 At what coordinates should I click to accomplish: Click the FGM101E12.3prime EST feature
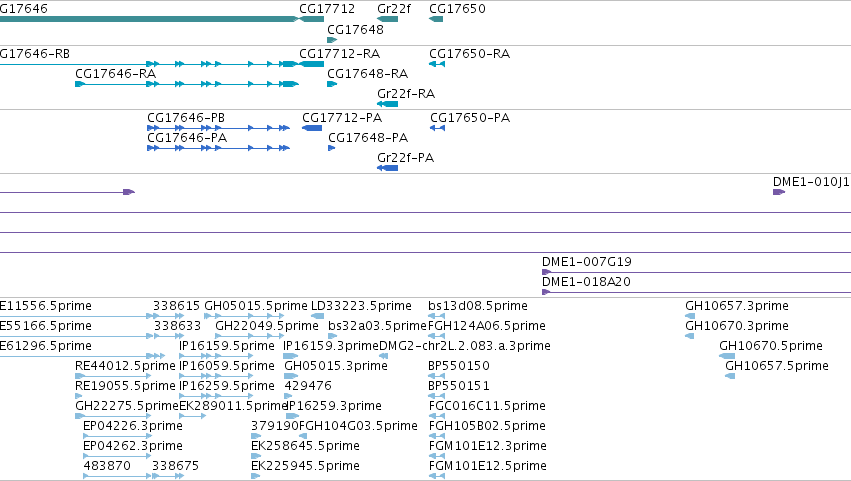(x=436, y=456)
